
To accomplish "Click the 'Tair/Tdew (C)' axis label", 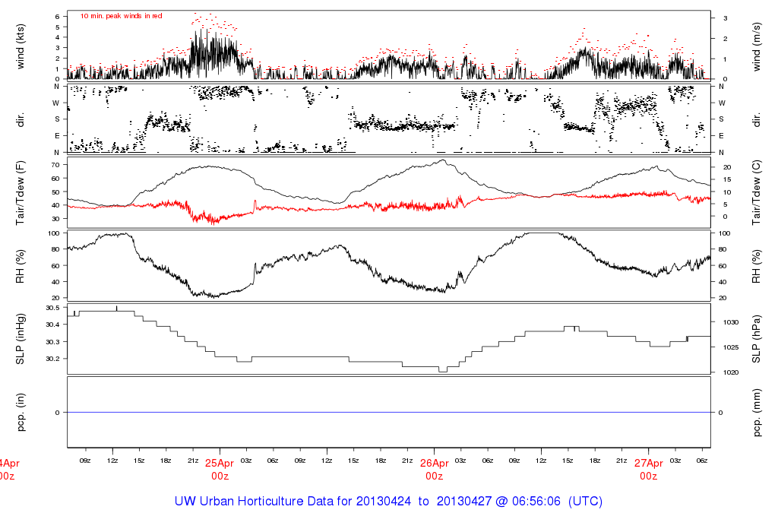I will [756, 192].
